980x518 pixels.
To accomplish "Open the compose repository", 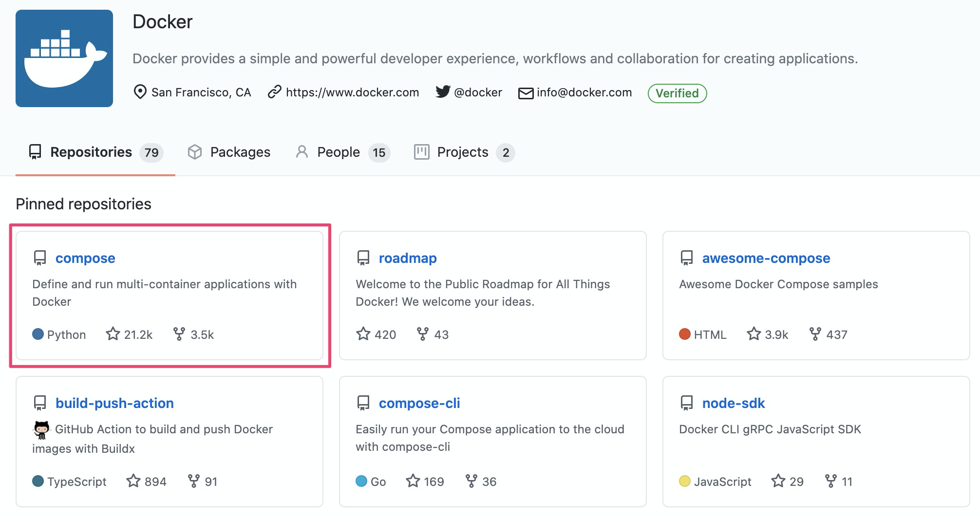I will [85, 258].
